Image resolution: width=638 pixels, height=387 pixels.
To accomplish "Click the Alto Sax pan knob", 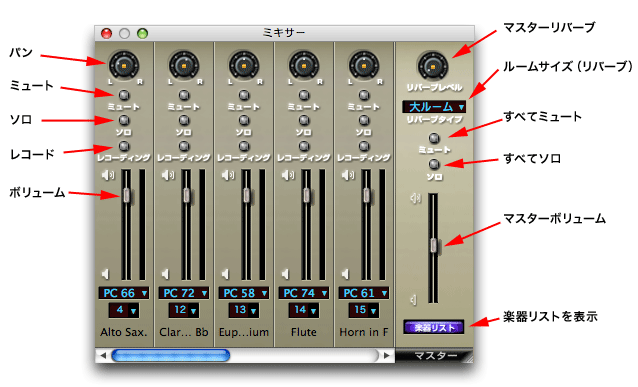I will [124, 65].
